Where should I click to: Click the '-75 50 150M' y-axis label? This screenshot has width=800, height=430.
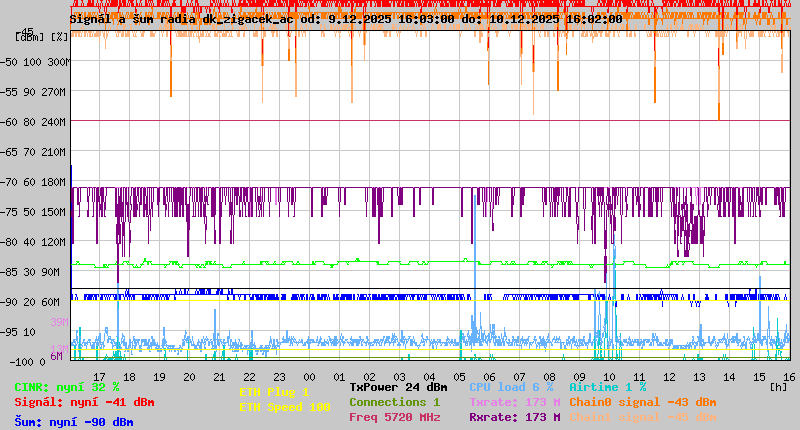pos(33,212)
